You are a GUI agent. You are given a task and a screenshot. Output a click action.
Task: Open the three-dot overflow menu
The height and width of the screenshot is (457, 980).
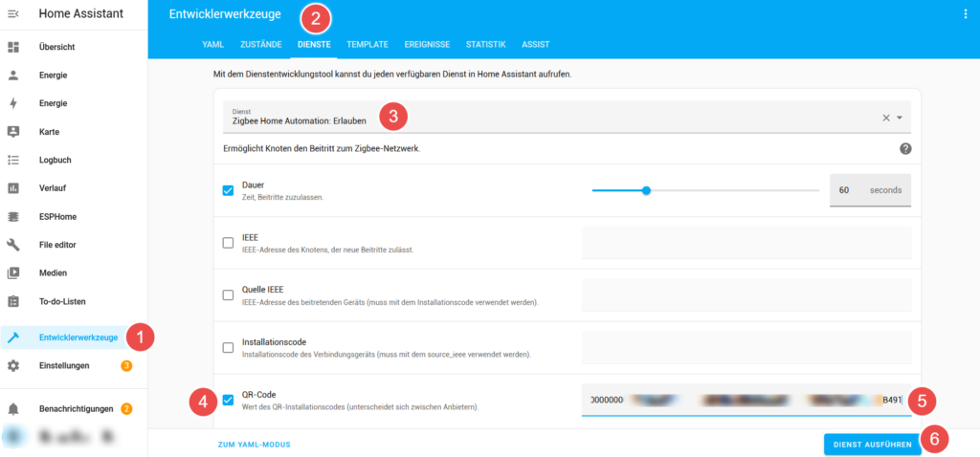coord(965,15)
